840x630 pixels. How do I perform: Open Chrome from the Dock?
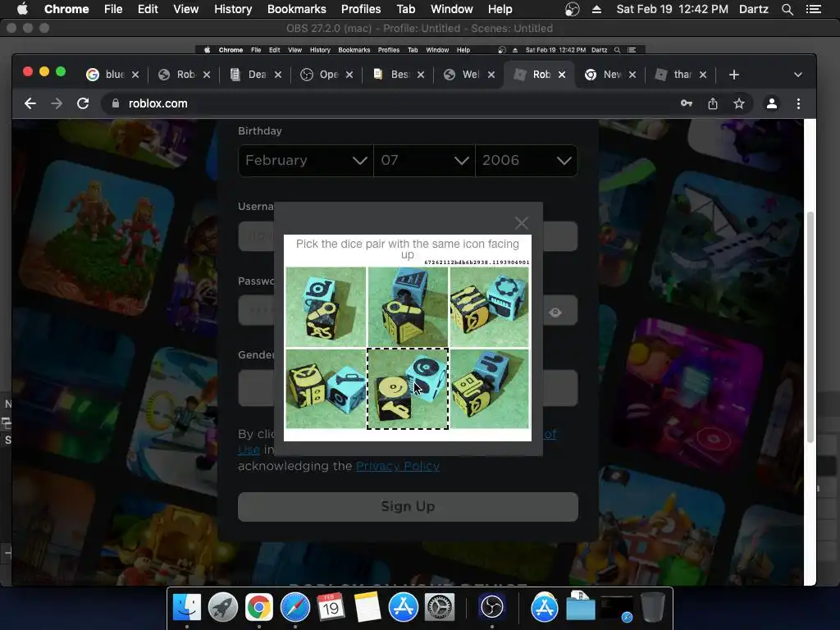(258, 608)
